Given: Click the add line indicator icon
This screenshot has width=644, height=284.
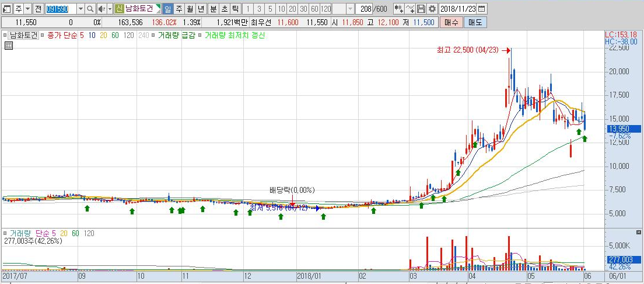Looking at the screenshot, I should (410, 9).
